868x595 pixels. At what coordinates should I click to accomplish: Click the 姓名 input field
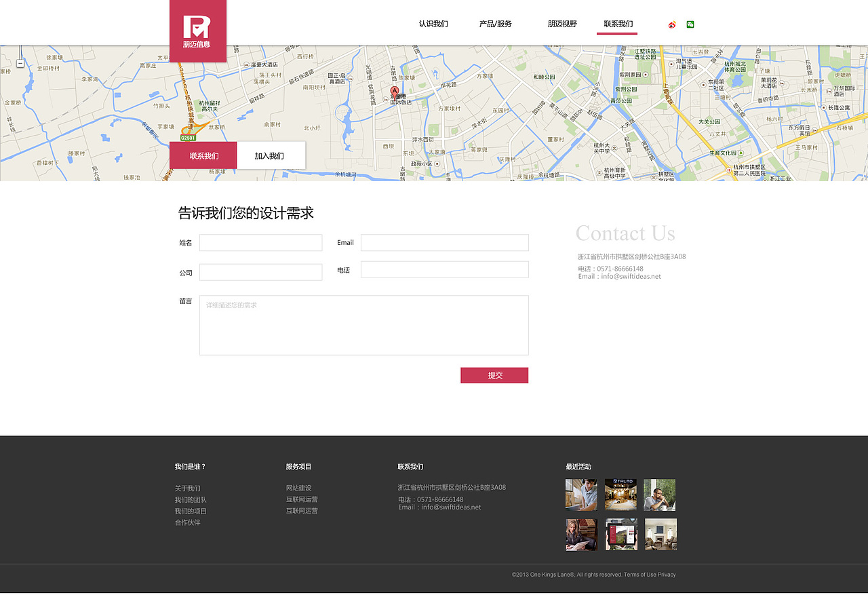point(260,243)
